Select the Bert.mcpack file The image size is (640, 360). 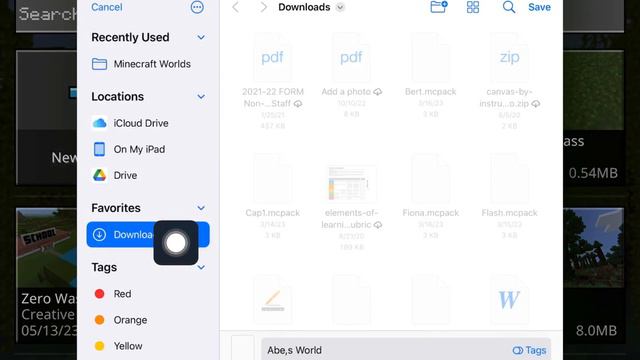click(x=431, y=76)
